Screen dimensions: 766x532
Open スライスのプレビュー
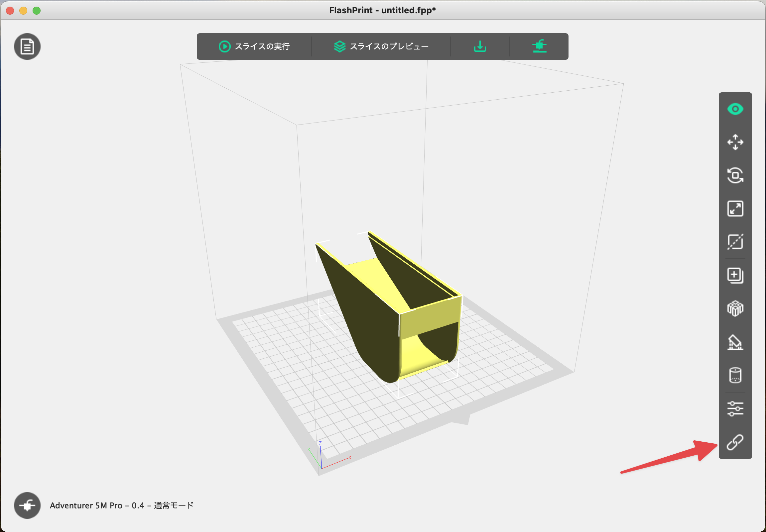(381, 46)
